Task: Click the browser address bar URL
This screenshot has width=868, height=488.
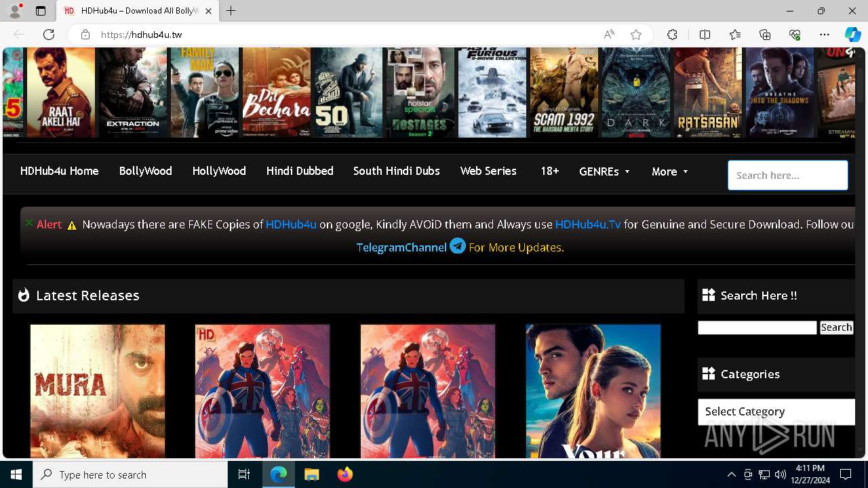Action: click(141, 35)
